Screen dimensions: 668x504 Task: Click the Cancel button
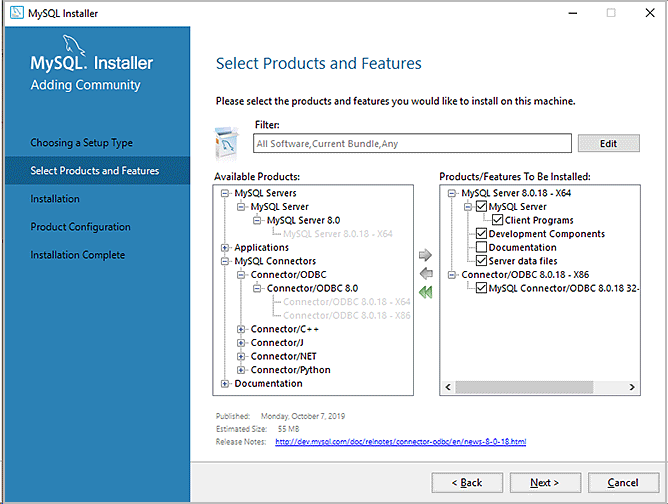tap(623, 483)
